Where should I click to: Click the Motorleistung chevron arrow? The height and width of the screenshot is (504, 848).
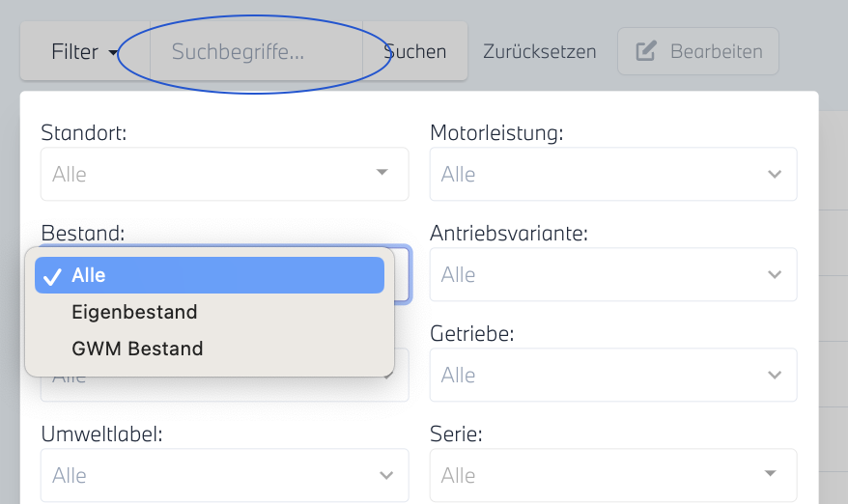(x=774, y=174)
